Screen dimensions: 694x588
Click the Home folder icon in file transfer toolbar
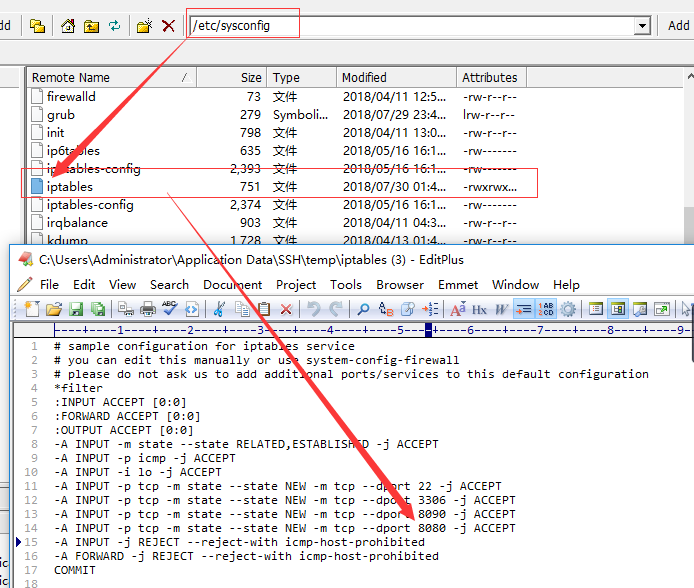[68, 26]
